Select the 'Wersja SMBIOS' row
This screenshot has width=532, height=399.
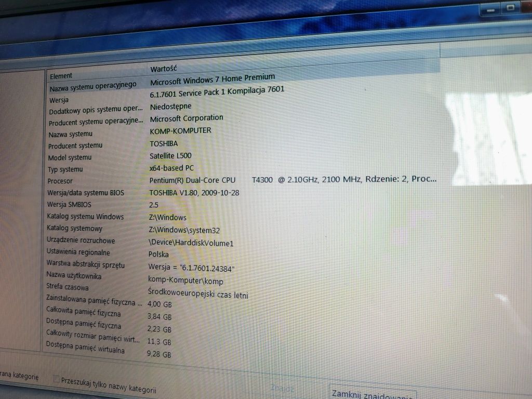click(x=69, y=204)
